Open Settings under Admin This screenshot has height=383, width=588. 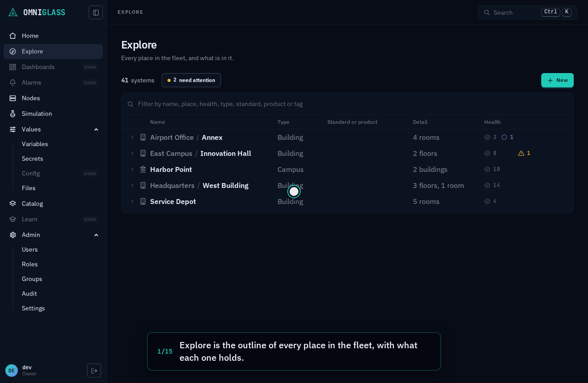click(x=33, y=308)
